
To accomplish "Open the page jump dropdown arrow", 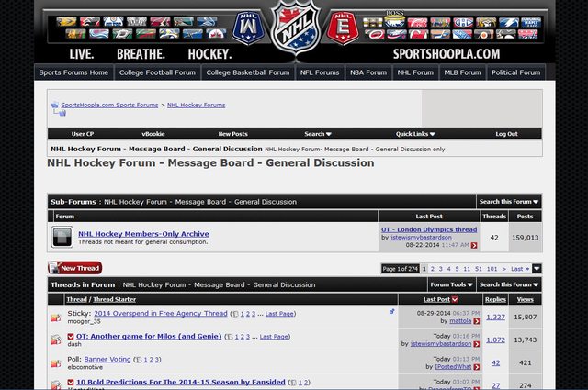I will click(537, 269).
